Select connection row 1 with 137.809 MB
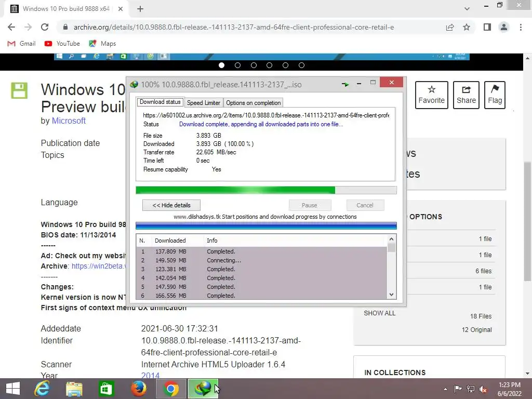This screenshot has height=399, width=532. pyautogui.click(x=262, y=251)
